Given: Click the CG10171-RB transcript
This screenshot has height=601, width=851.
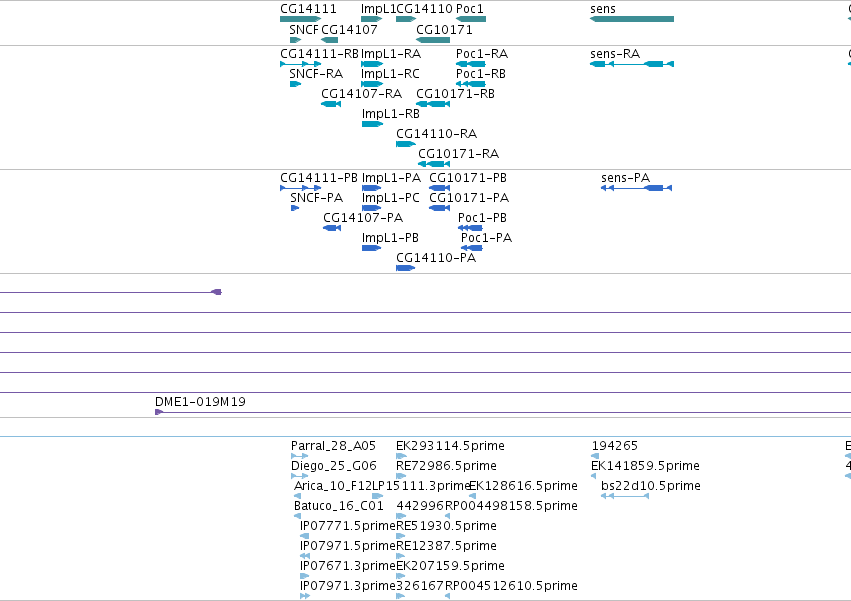Looking at the screenshot, I should coord(433,104).
